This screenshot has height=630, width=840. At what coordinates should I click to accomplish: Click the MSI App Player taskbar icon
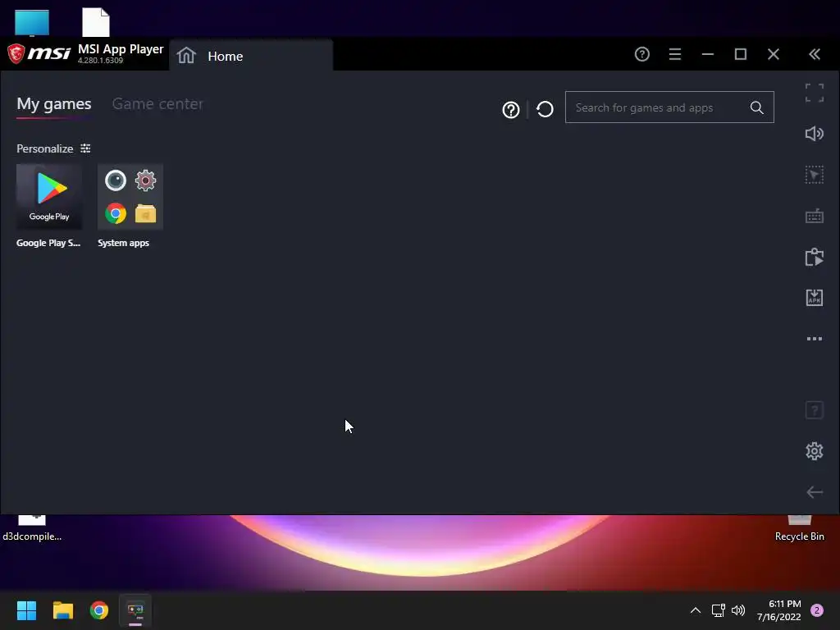click(135, 610)
